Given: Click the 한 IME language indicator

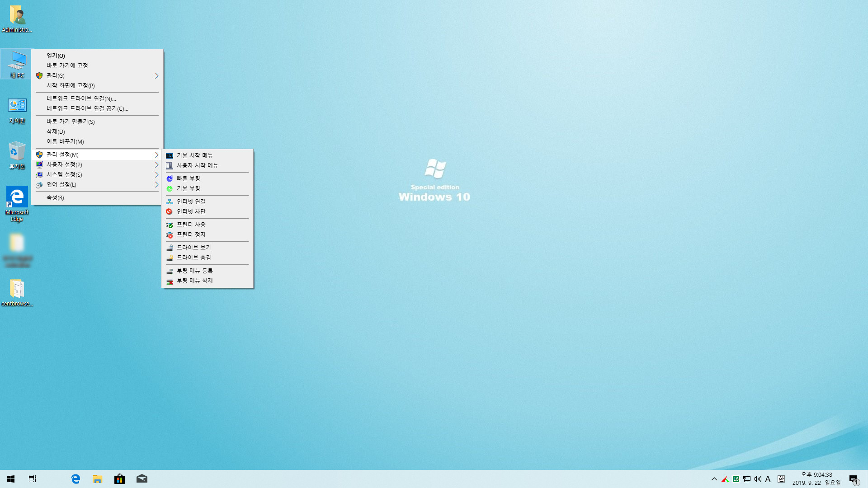Looking at the screenshot, I should (x=781, y=479).
